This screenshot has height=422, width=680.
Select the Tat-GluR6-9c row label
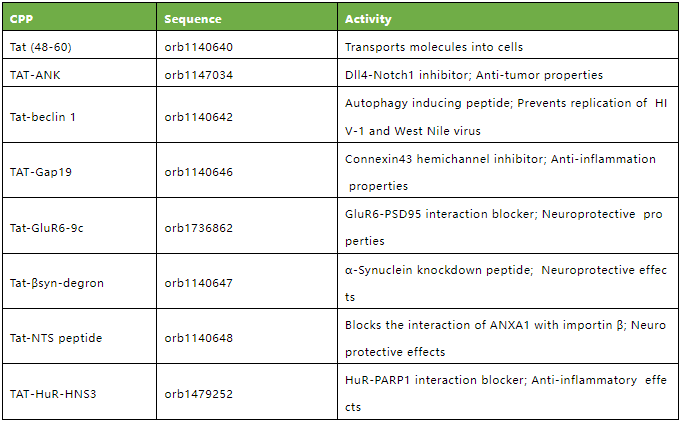click(47, 228)
